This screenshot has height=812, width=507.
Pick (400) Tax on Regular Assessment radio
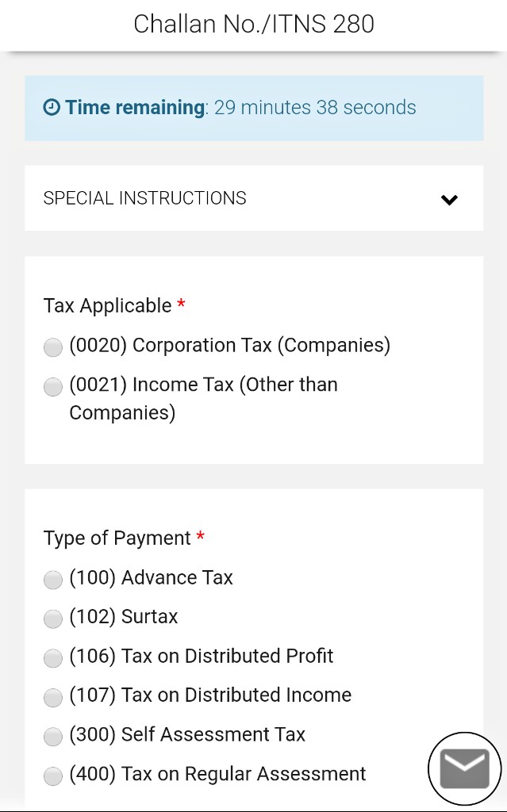coord(53,776)
